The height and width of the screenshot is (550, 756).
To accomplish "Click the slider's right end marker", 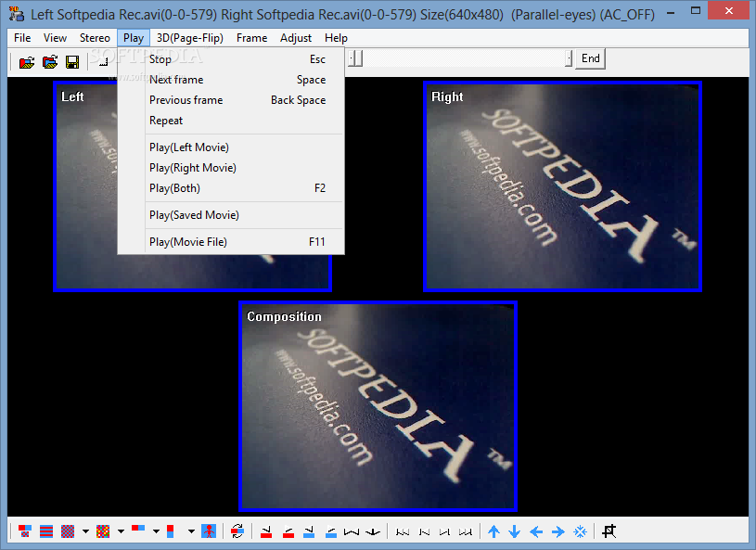I will pyautogui.click(x=569, y=58).
